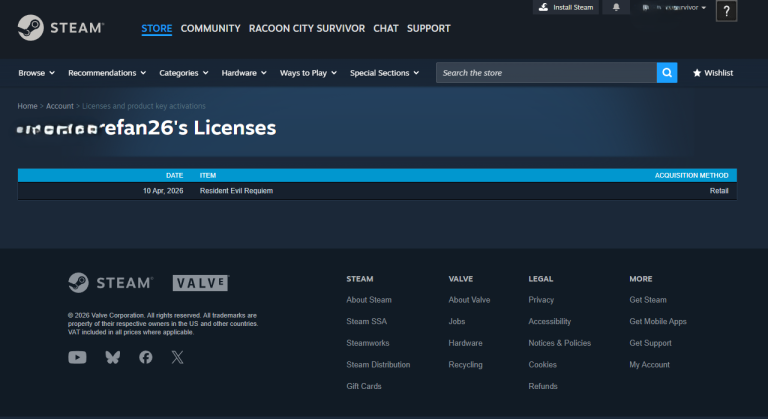768x419 pixels.
Task: Expand the Browse dropdown menu
Action: click(x=36, y=73)
